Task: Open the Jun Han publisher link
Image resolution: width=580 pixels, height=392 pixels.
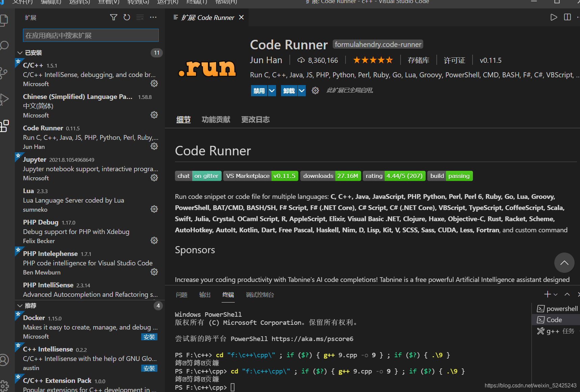Action: click(266, 60)
